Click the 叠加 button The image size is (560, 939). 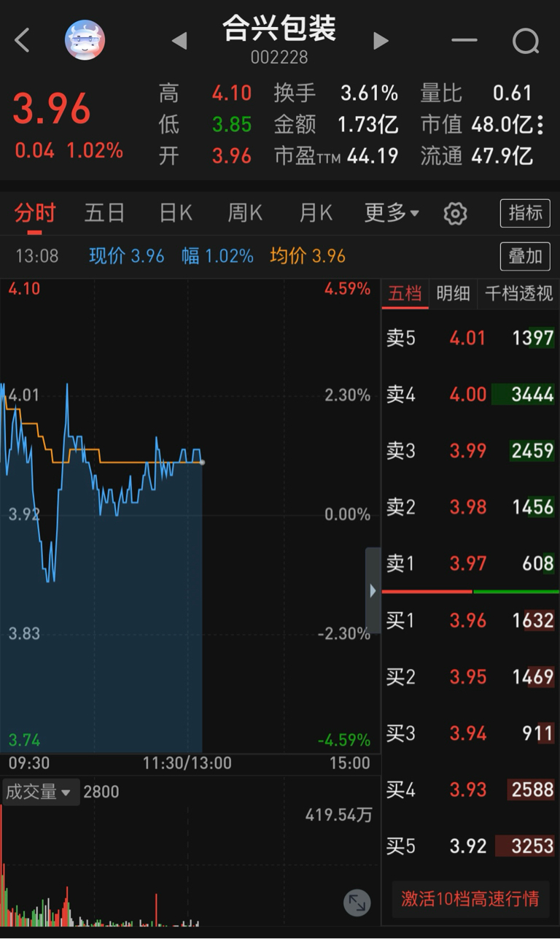[x=525, y=256]
